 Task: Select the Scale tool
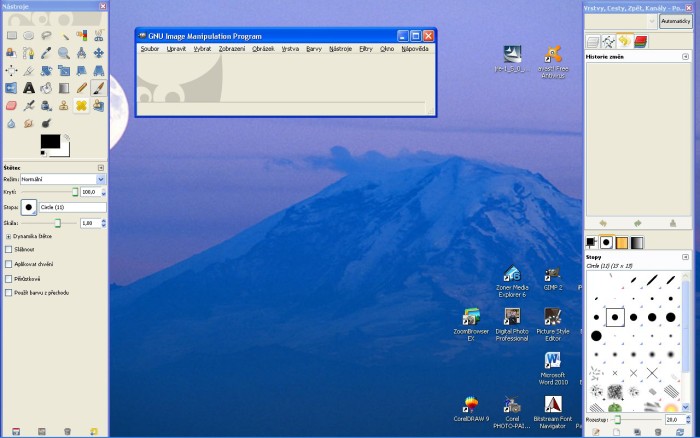coord(64,71)
